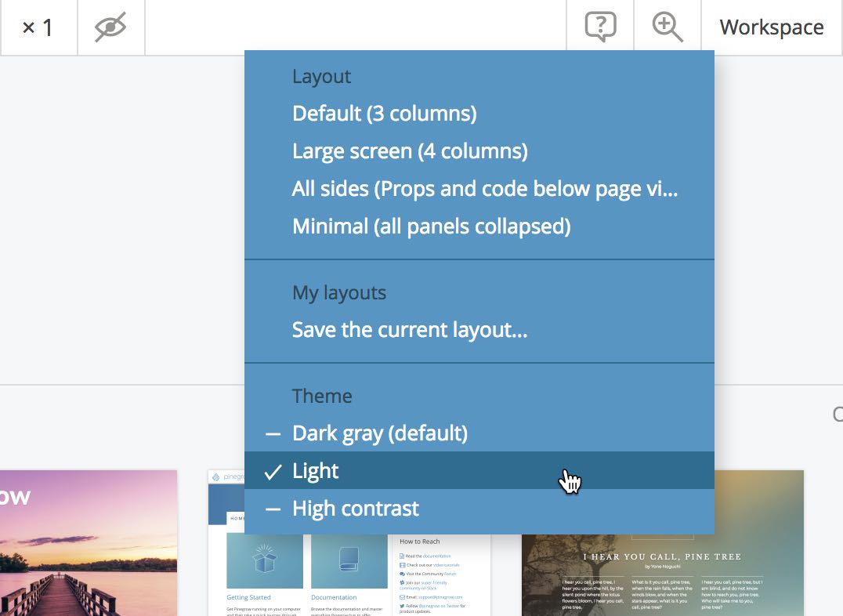This screenshot has height=616, width=843.
Task: Click Save the current layout
Action: click(479, 330)
